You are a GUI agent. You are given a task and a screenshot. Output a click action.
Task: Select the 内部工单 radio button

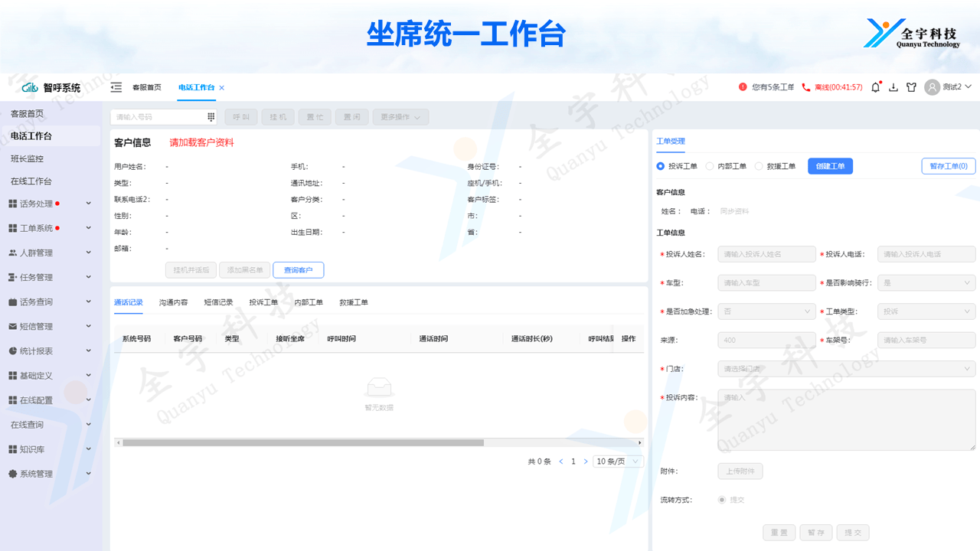[x=710, y=166]
